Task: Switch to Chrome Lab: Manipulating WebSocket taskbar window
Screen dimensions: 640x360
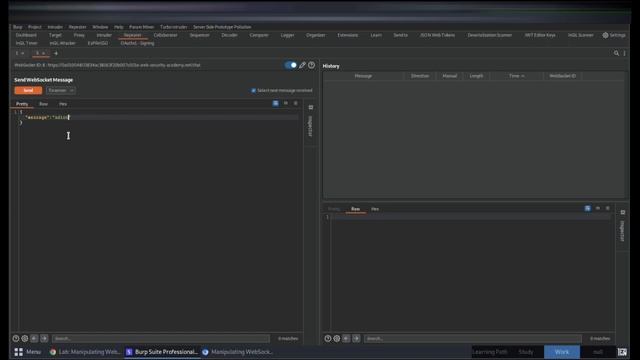Action: click(85, 352)
